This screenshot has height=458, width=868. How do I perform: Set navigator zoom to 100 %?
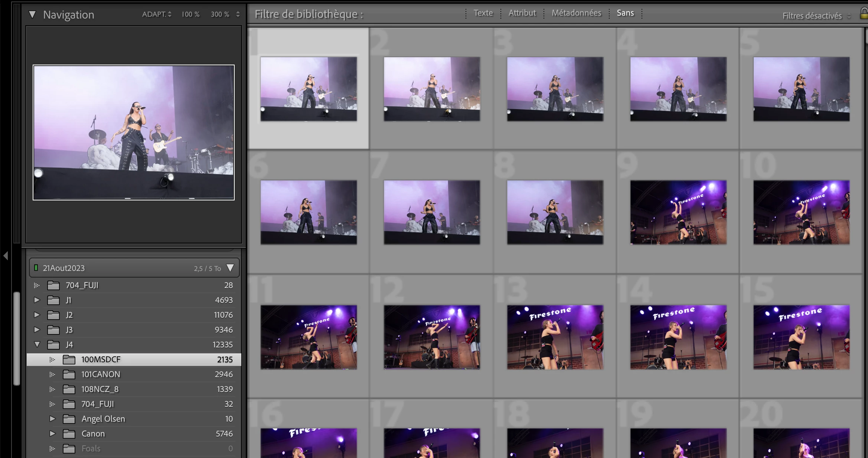pos(190,14)
